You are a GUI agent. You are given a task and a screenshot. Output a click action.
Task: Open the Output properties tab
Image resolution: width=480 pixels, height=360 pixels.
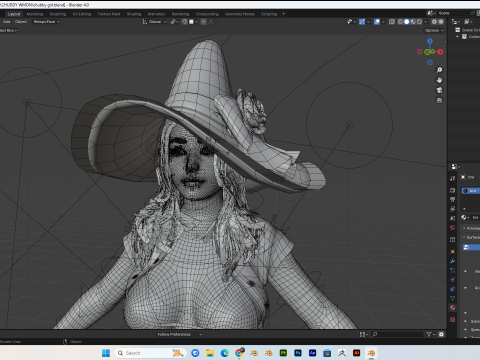pos(452,199)
